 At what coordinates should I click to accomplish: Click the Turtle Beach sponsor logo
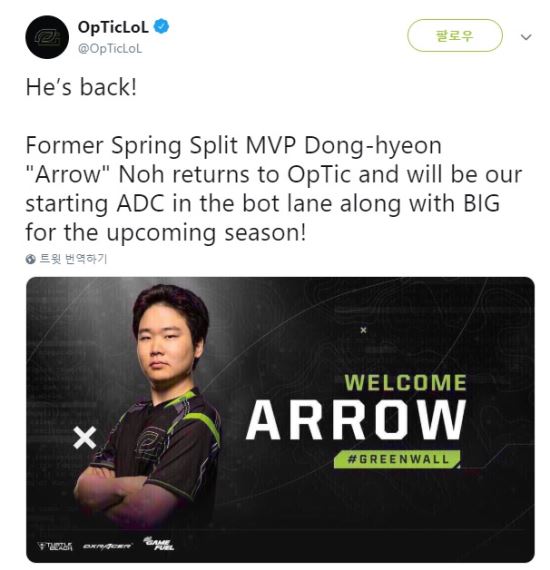55,546
